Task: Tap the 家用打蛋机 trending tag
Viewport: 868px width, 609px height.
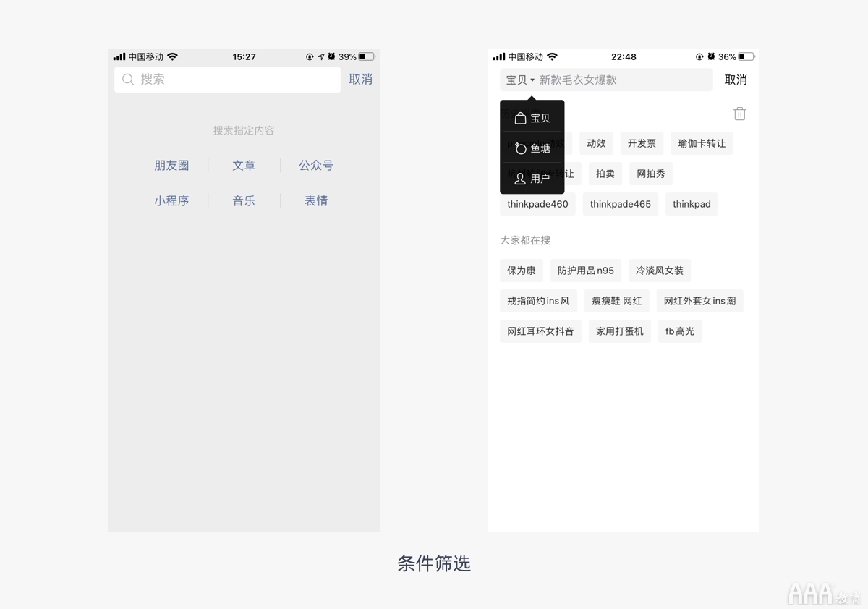Action: tap(620, 331)
